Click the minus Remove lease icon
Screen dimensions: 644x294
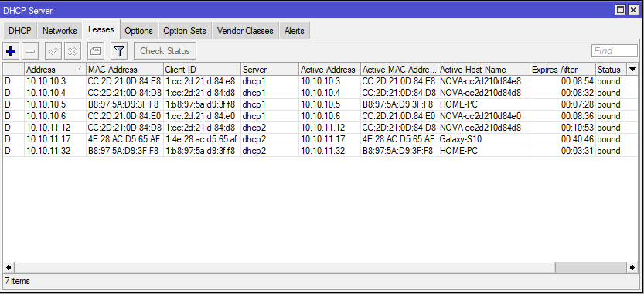(x=30, y=51)
